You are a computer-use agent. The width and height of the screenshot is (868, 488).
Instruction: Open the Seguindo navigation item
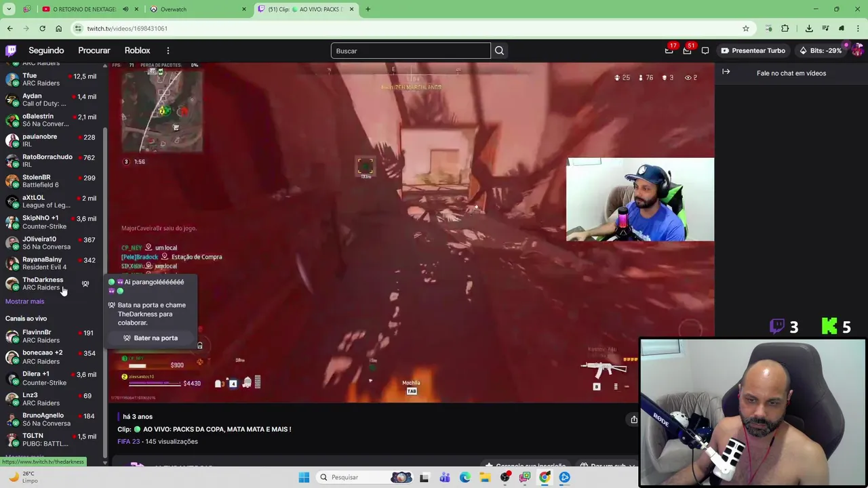tap(46, 51)
